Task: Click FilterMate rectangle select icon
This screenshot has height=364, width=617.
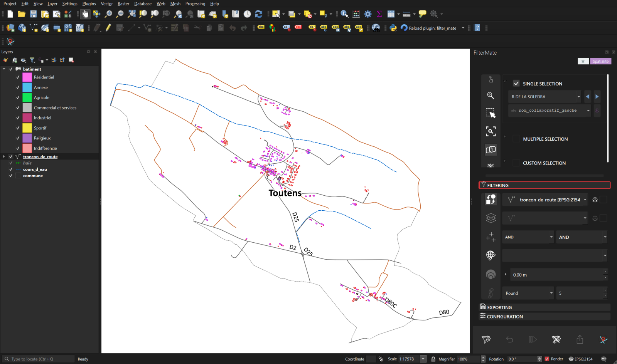Action: pyautogui.click(x=491, y=113)
